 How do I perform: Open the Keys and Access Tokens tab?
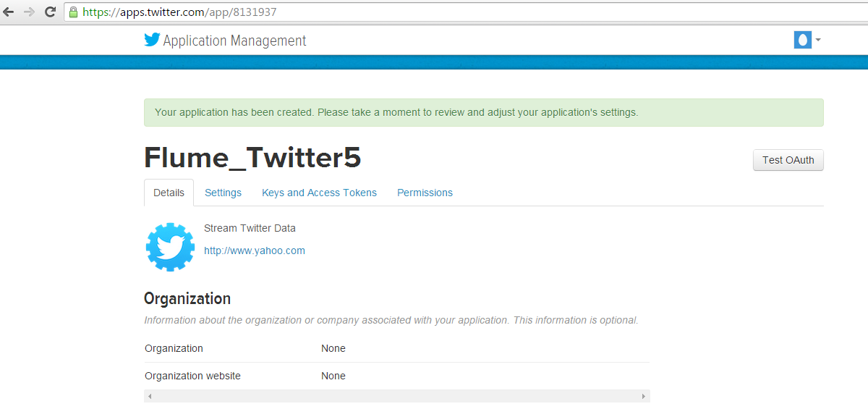click(319, 193)
